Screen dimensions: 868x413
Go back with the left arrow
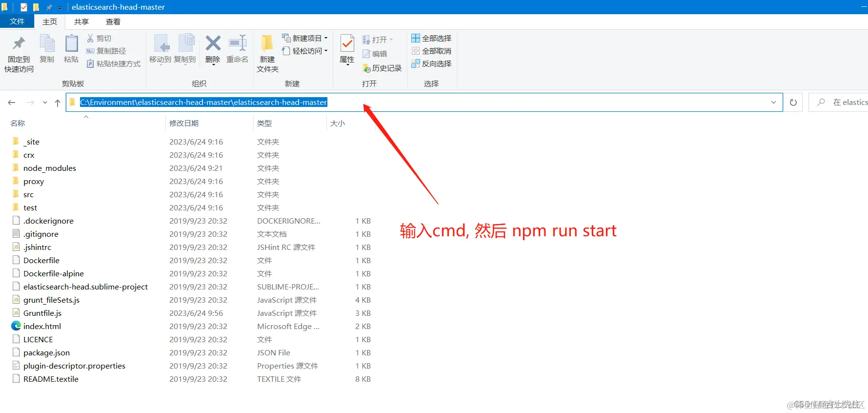click(x=12, y=103)
